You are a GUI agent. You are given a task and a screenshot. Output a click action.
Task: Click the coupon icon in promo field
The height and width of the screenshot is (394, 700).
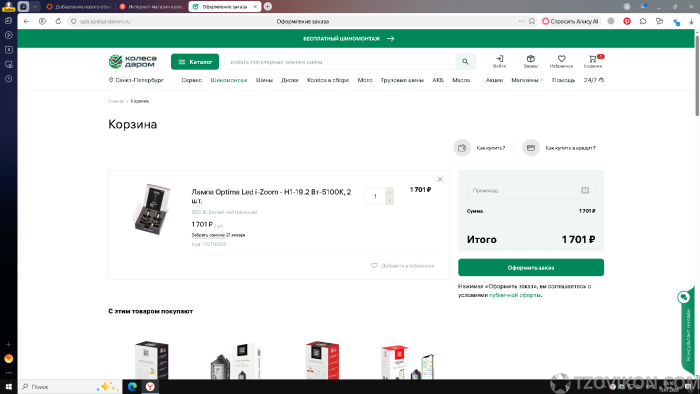click(585, 191)
